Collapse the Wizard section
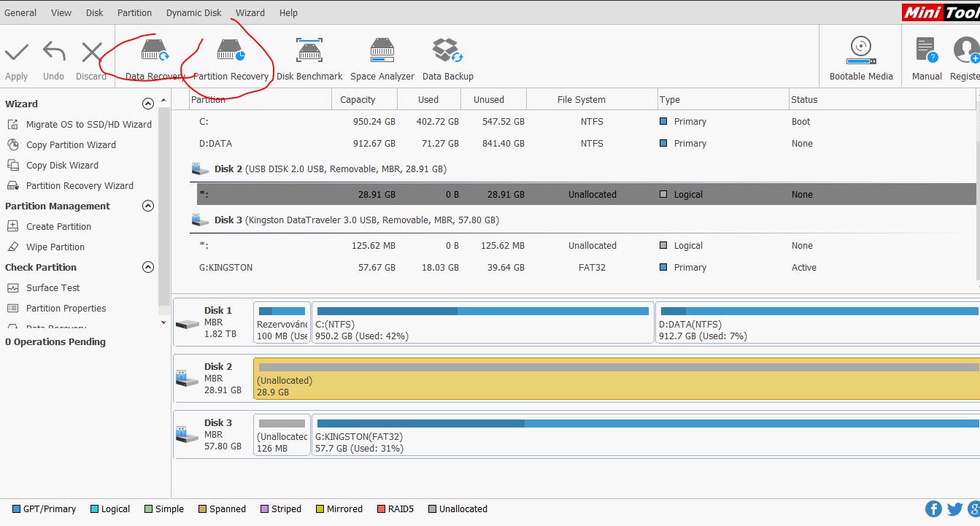980x526 pixels. [148, 104]
